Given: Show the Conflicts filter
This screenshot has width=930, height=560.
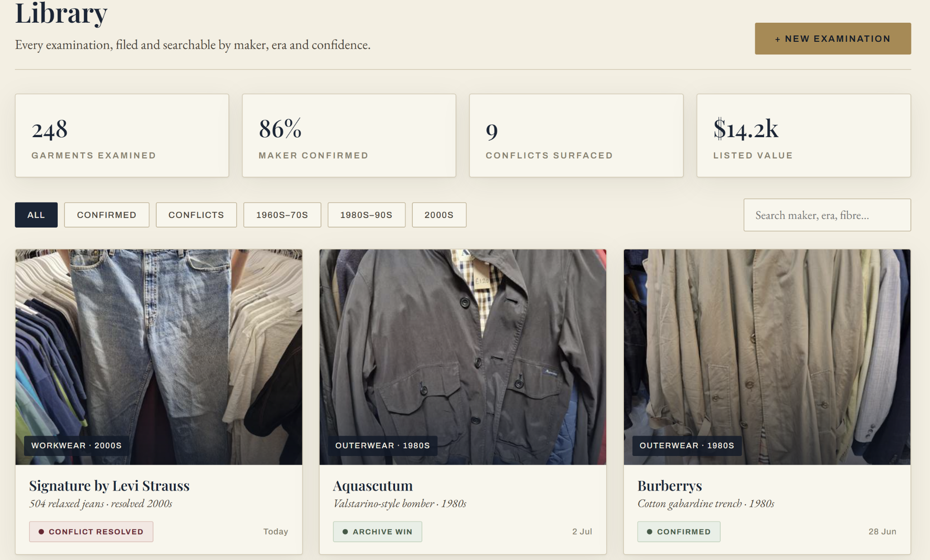Looking at the screenshot, I should (196, 215).
